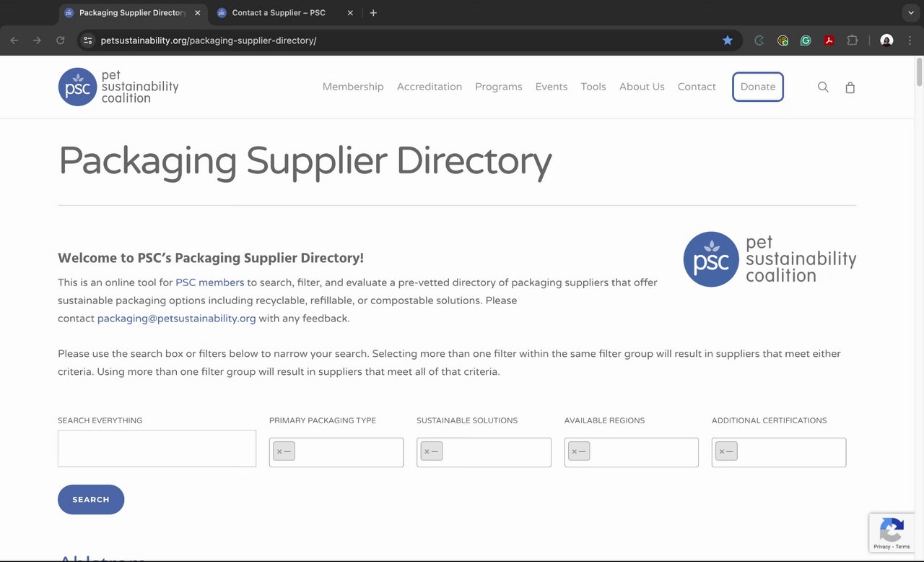Image resolution: width=924 pixels, height=562 pixels.
Task: Open the Primary Packaging Type dropdown
Action: coord(336,452)
